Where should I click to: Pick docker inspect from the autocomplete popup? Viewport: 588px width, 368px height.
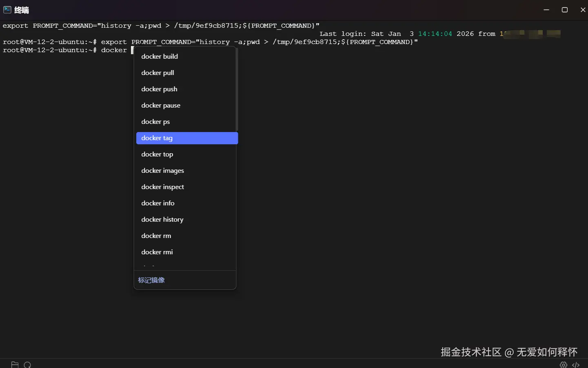[162, 187]
